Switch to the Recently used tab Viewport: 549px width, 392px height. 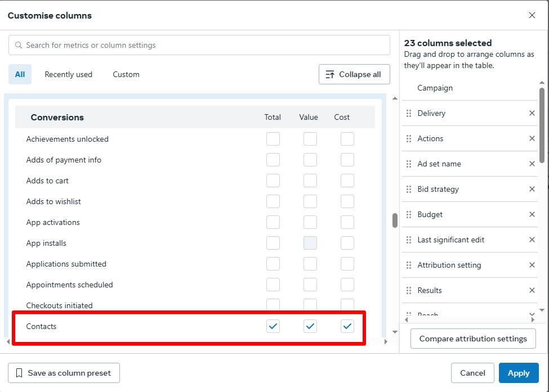(x=69, y=74)
